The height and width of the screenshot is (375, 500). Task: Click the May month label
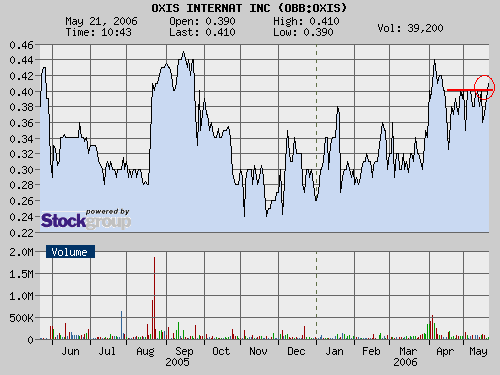478,351
